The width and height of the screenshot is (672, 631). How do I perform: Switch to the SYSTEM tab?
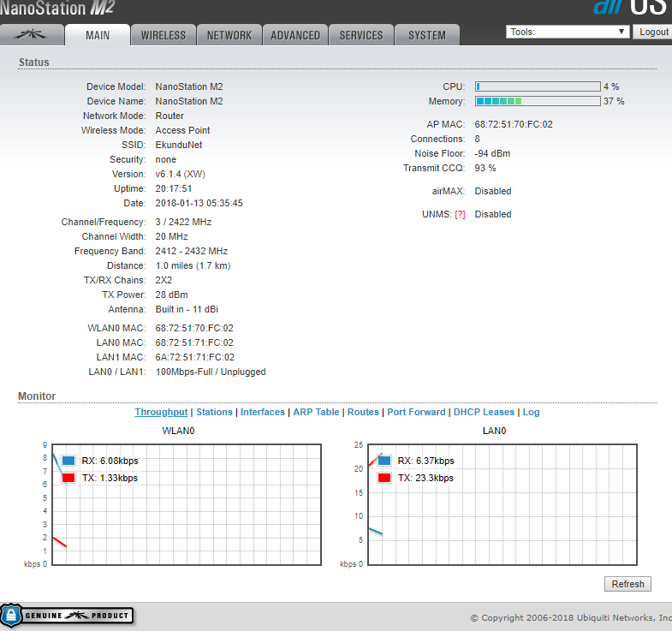427,35
